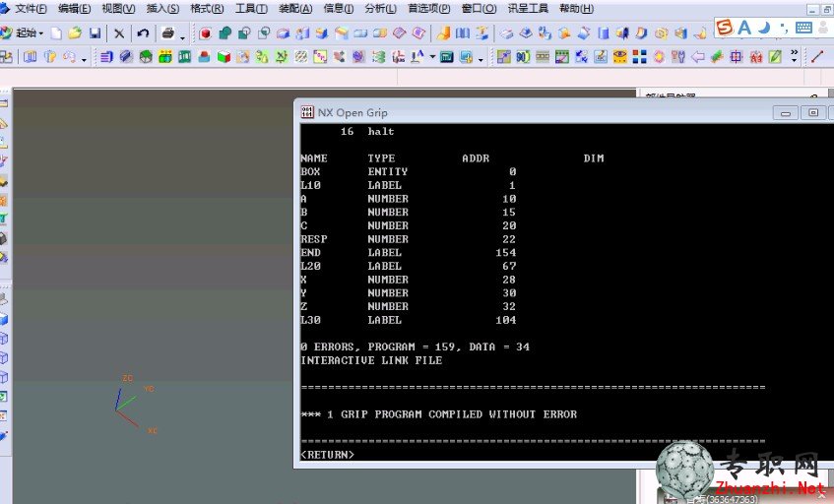The width and height of the screenshot is (834, 504).
Task: Minimize the NX Open Grip window
Action: point(786,112)
